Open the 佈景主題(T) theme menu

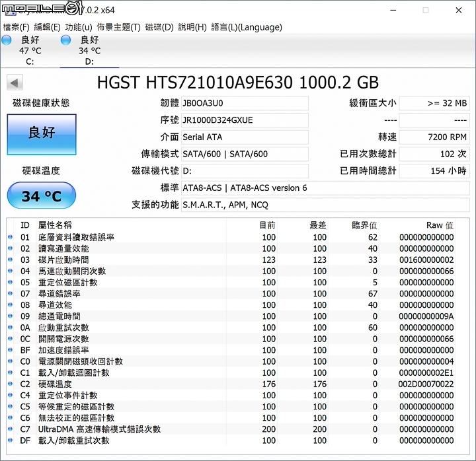point(119,27)
